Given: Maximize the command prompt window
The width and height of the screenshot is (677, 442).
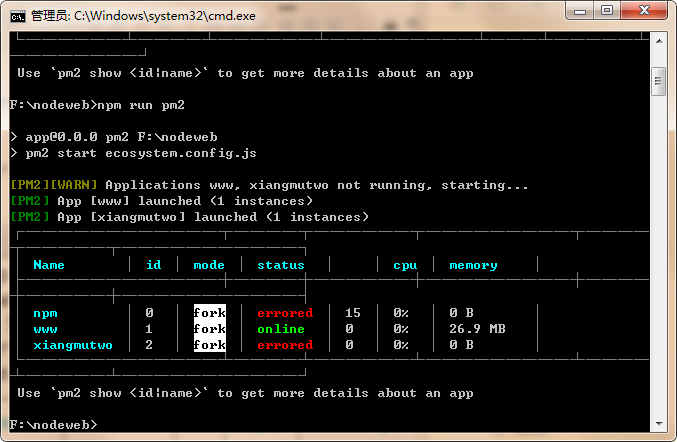Looking at the screenshot, I should [x=607, y=12].
